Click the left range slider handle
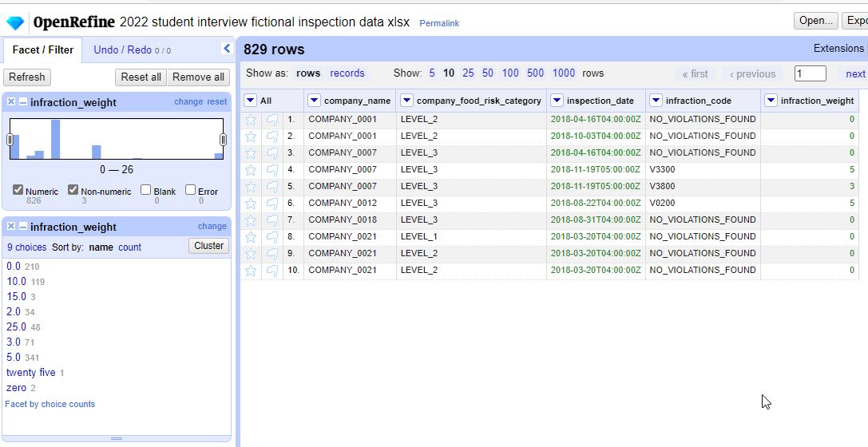This screenshot has height=447, width=868. click(x=10, y=140)
